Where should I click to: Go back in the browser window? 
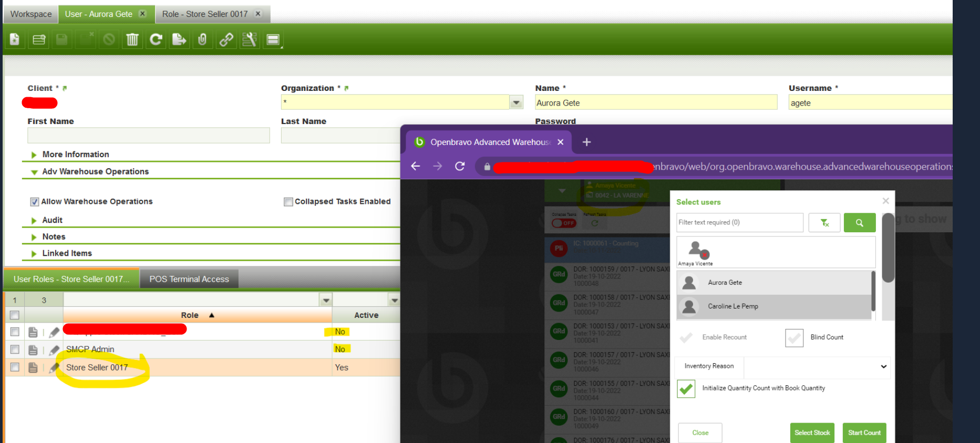point(416,166)
